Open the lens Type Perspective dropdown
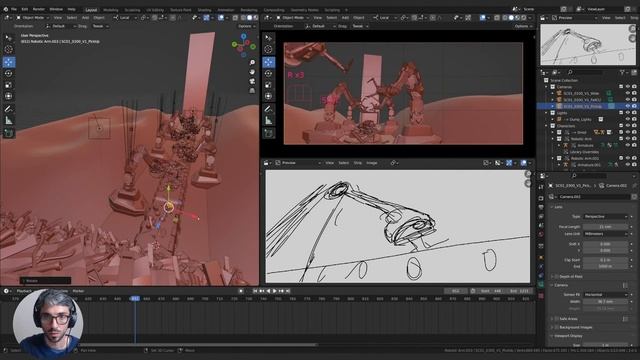640x360 pixels. point(605,216)
